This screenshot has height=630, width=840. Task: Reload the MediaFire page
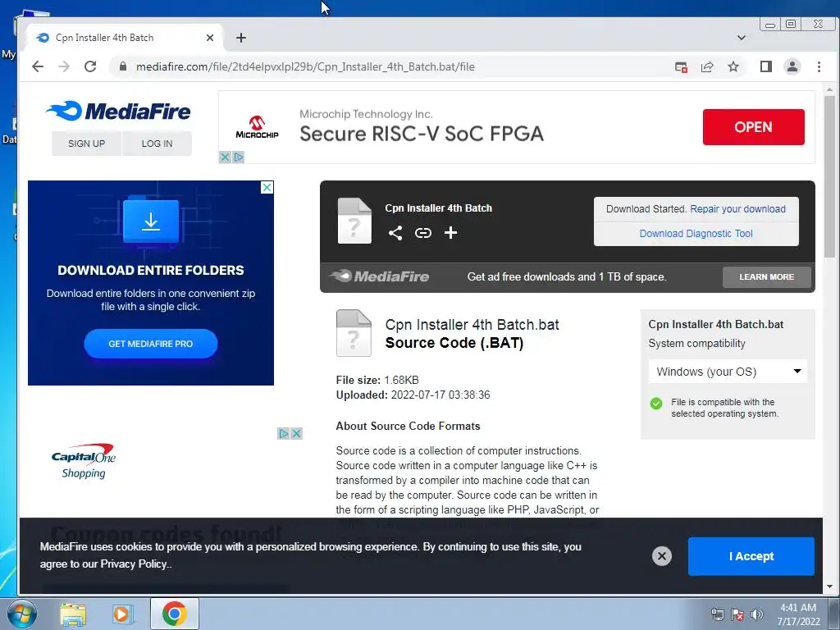point(90,66)
